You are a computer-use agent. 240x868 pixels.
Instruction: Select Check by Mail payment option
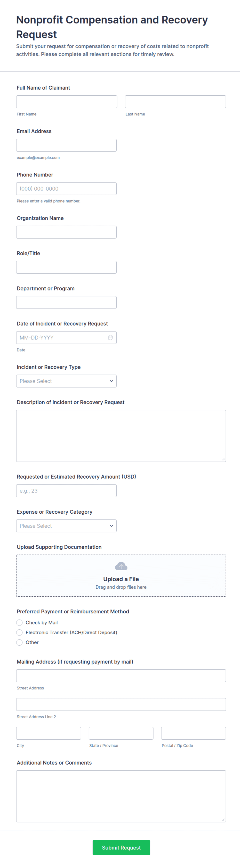pyautogui.click(x=20, y=623)
